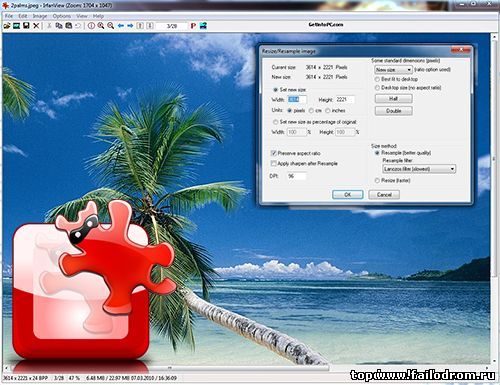The width and height of the screenshot is (500, 385).
Task: Select the Set new size radio button
Action: [275, 90]
